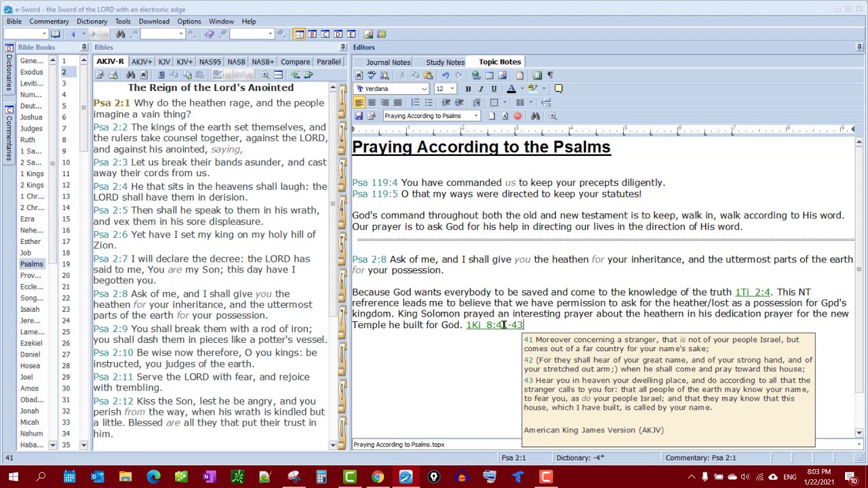Open the font color dropdown arrow
This screenshot has width=868, height=488.
click(521, 89)
